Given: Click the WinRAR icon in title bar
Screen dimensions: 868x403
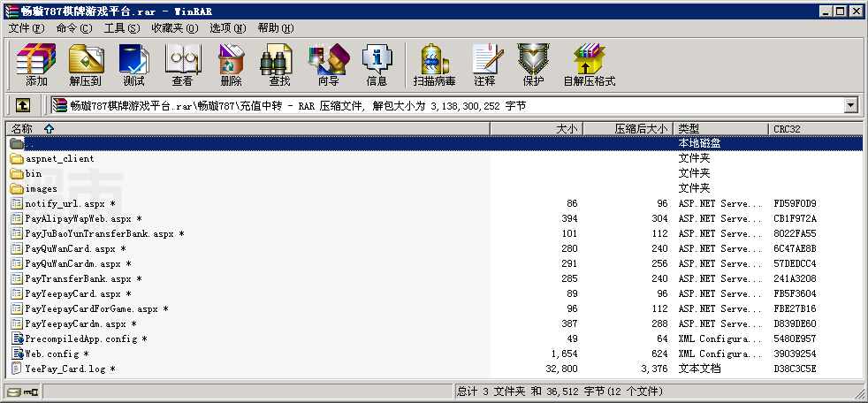Looking at the screenshot, I should pyautogui.click(x=11, y=11).
